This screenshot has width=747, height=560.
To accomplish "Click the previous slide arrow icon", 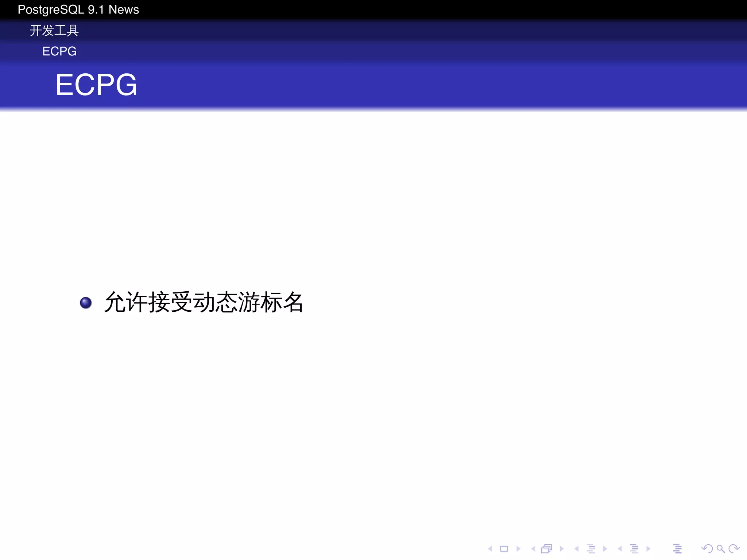I will (x=490, y=548).
